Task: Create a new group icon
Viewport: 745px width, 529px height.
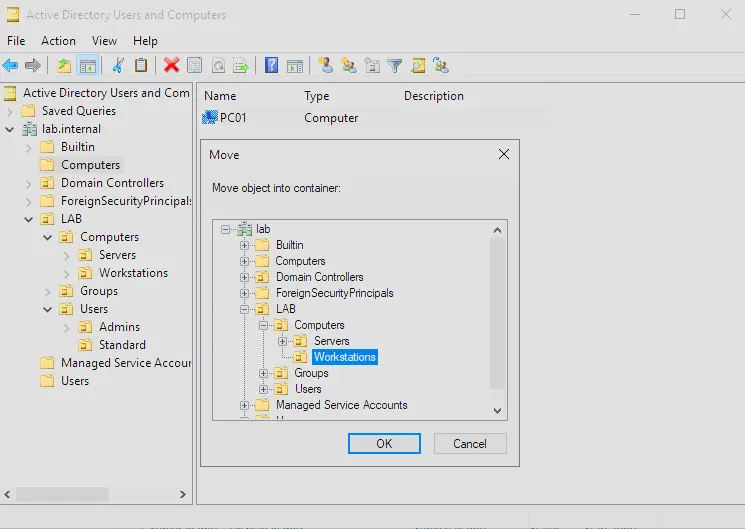Action: [349, 65]
